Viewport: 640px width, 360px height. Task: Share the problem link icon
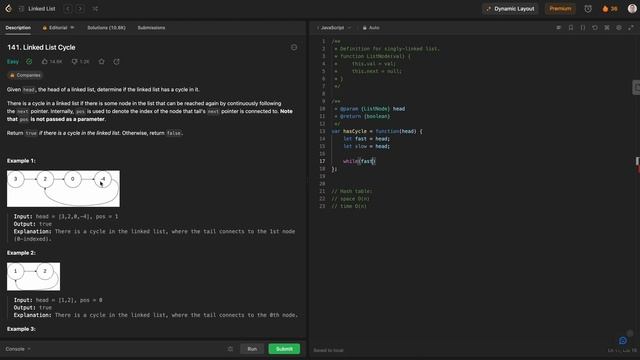(116, 62)
